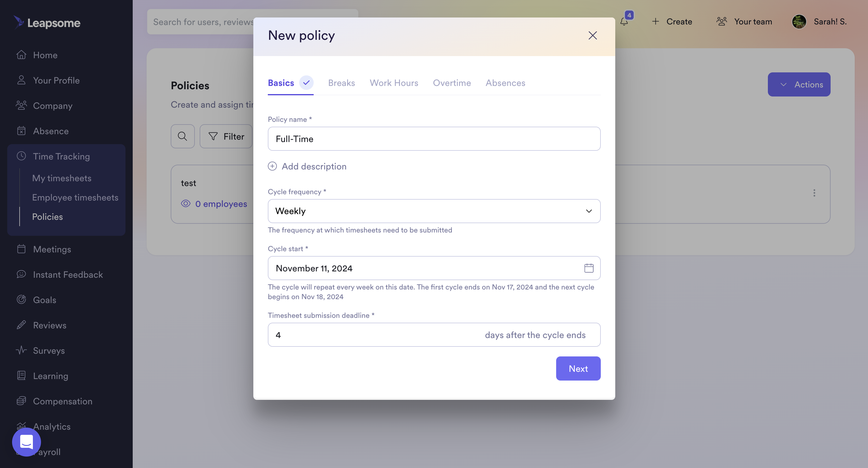Click the Filter button

click(226, 137)
